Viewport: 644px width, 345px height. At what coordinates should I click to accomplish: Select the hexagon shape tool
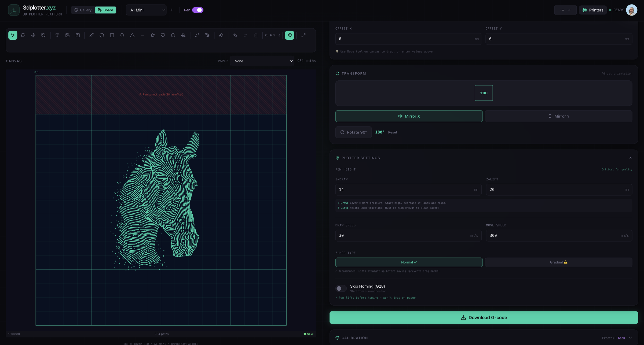[x=173, y=35]
